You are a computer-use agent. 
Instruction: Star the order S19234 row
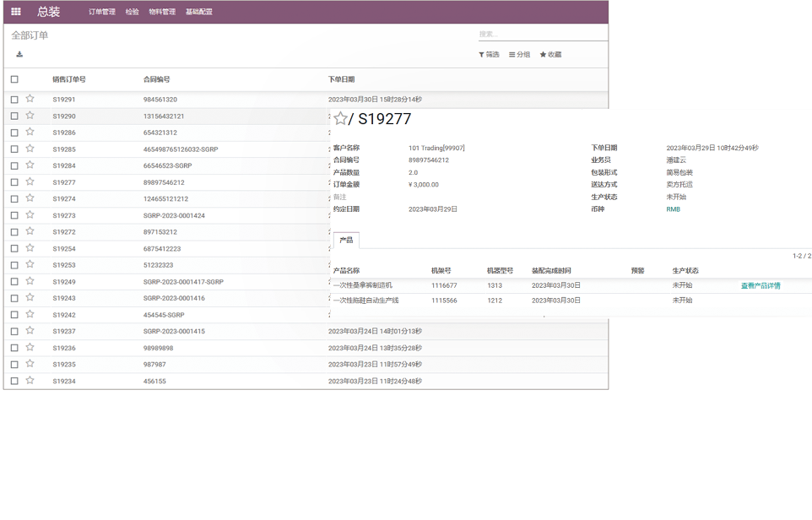[x=30, y=381]
